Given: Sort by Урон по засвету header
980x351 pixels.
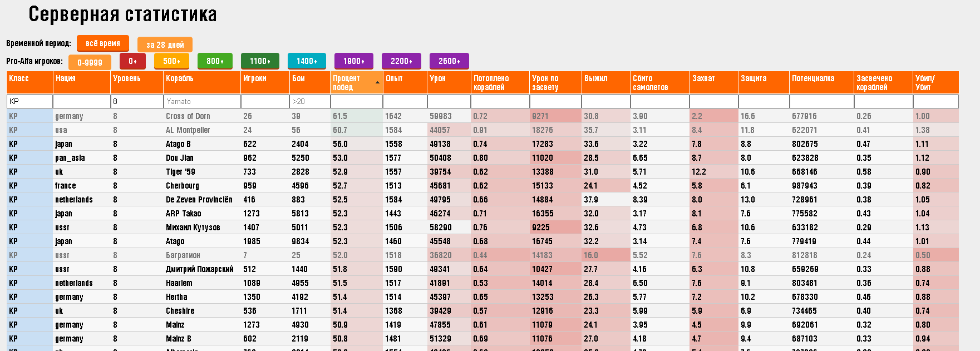Looking at the screenshot, I should coord(555,82).
